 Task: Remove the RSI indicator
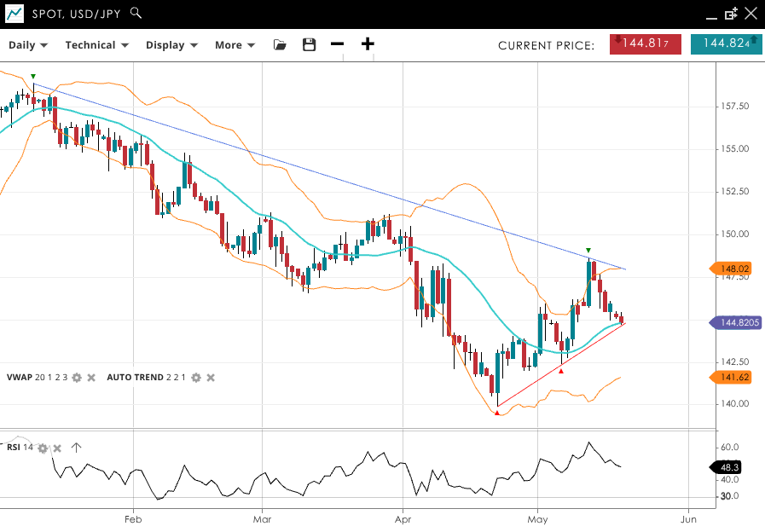57,448
